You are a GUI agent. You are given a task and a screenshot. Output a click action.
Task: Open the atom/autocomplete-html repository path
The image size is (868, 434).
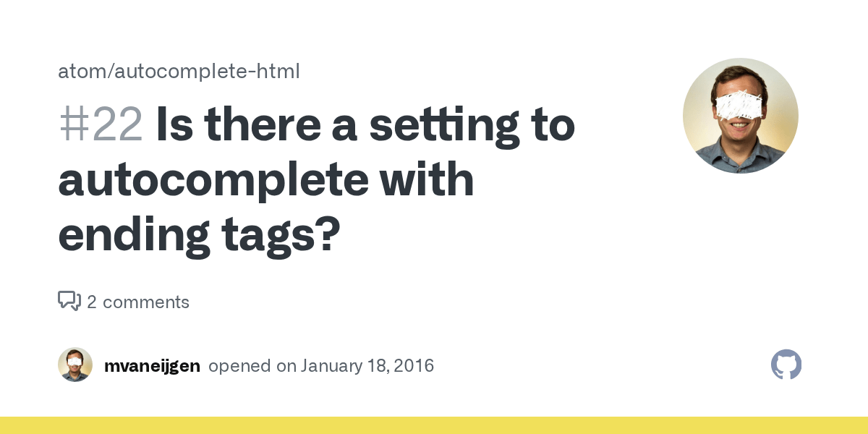pyautogui.click(x=179, y=72)
